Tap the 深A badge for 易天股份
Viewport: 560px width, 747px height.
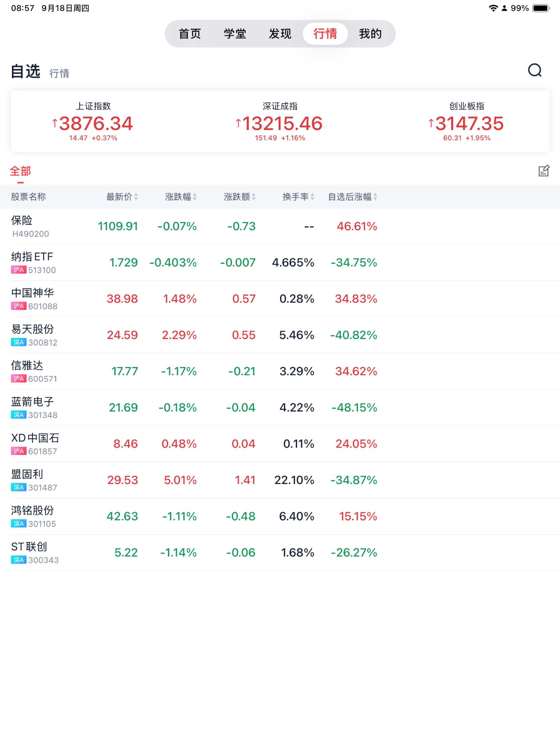point(18,343)
